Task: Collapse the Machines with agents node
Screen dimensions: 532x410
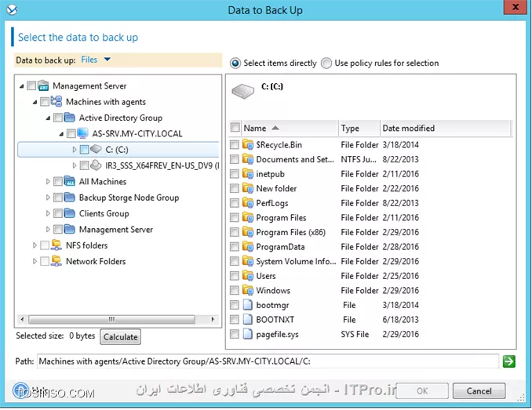Action: [x=35, y=102]
